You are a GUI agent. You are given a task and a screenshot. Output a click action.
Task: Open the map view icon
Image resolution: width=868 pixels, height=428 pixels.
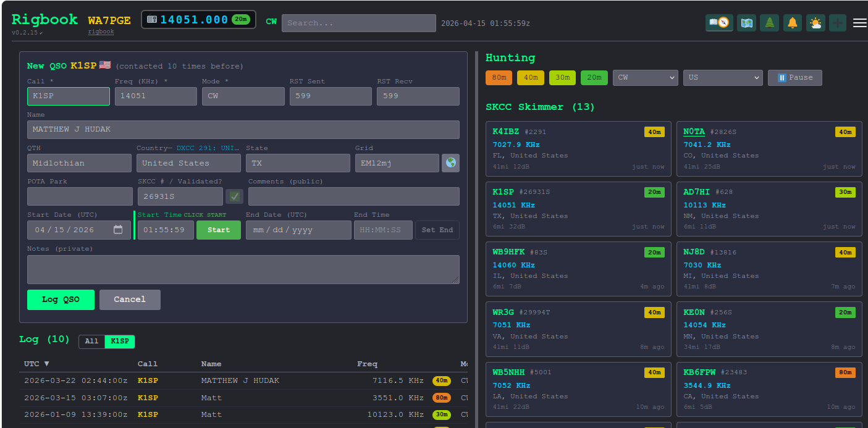746,22
